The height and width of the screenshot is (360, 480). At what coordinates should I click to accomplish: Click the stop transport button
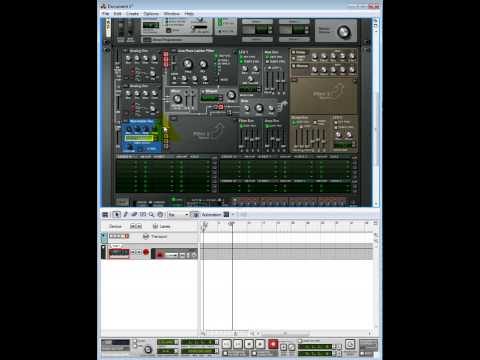click(x=249, y=344)
